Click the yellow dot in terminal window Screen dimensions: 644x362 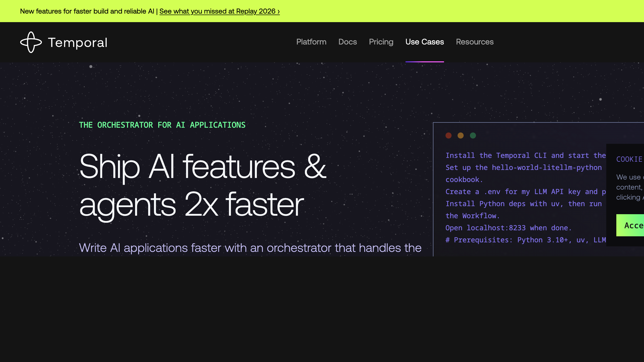tap(460, 136)
